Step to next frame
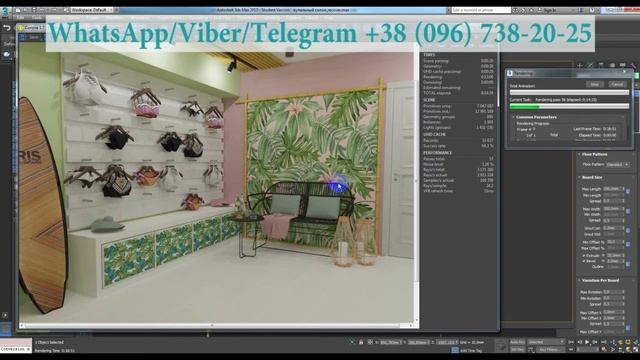The image size is (640, 360). click(595, 342)
